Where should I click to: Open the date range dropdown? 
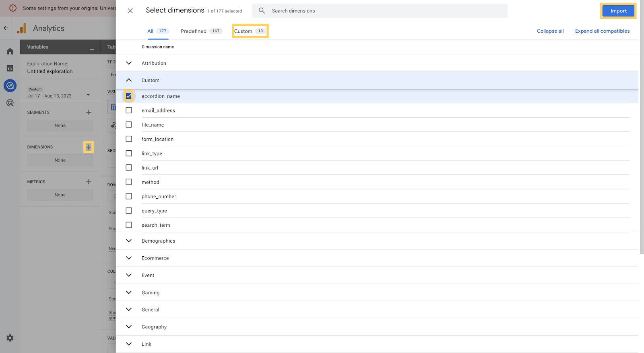pos(88,95)
